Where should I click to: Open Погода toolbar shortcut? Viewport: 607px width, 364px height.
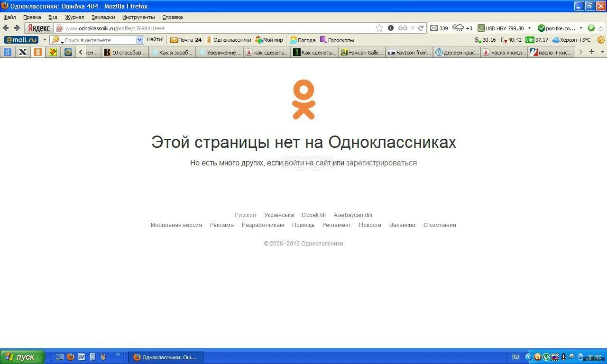[303, 40]
